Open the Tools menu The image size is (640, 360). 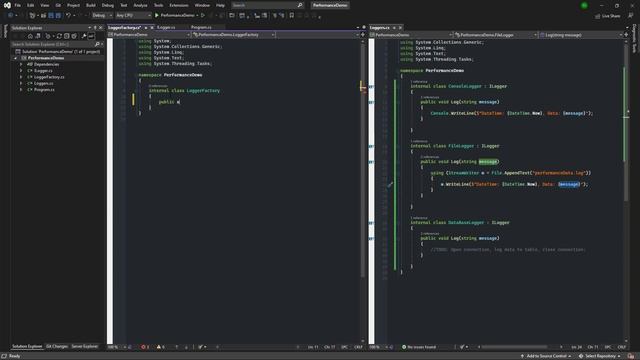click(158, 5)
